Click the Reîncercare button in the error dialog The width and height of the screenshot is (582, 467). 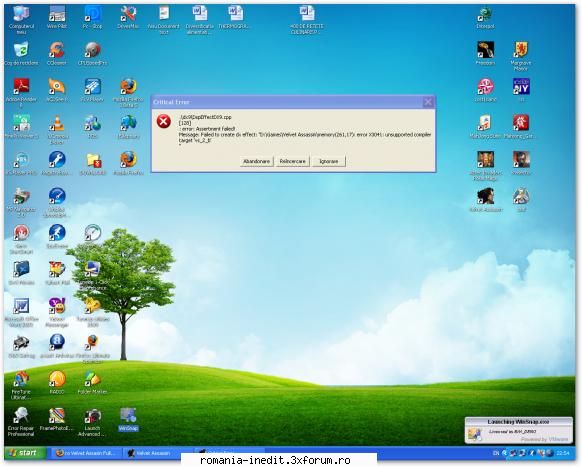[292, 161]
